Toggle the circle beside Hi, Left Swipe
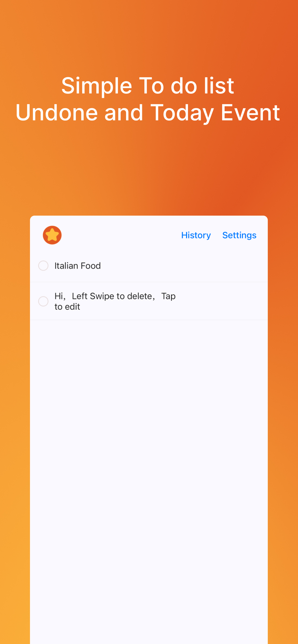The height and width of the screenshot is (644, 298). point(43,301)
